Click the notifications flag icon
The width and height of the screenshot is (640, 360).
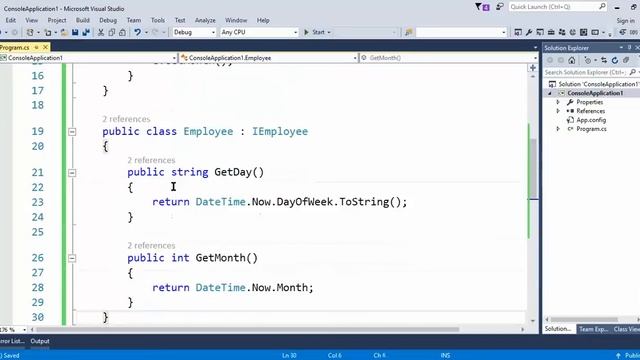tap(482, 7)
